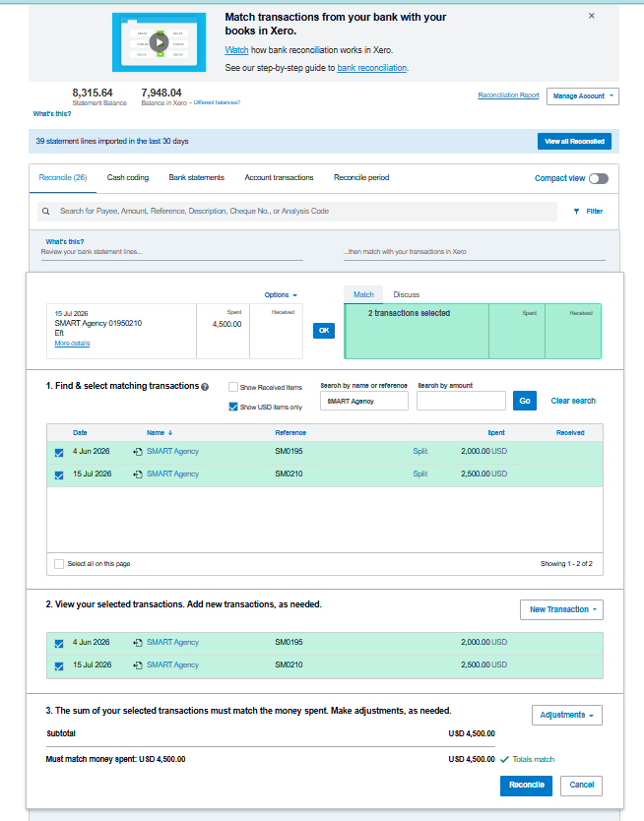Open the New Transaction dropdown
644x821 pixels.
pyautogui.click(x=561, y=609)
